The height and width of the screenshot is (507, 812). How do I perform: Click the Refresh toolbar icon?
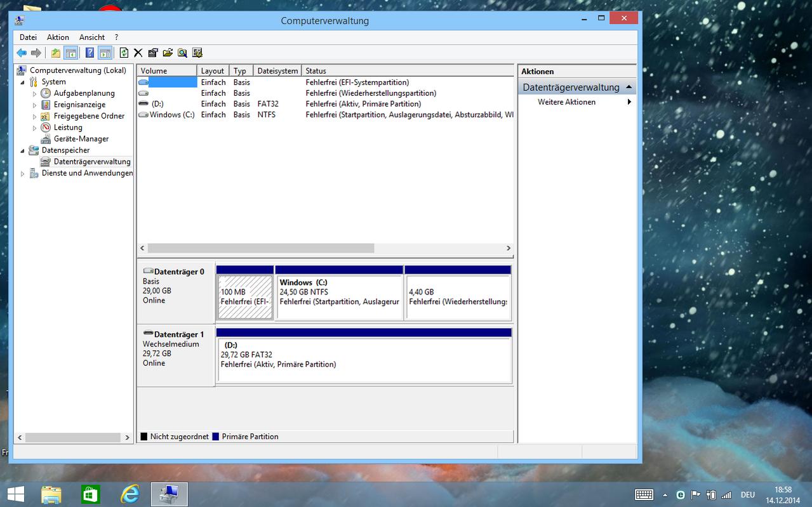tap(124, 53)
